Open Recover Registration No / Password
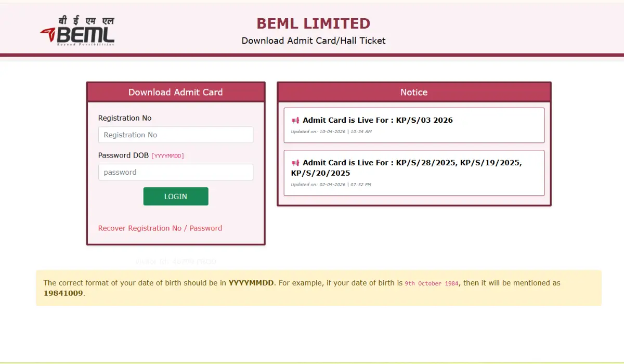This screenshot has height=364, width=624. click(160, 228)
